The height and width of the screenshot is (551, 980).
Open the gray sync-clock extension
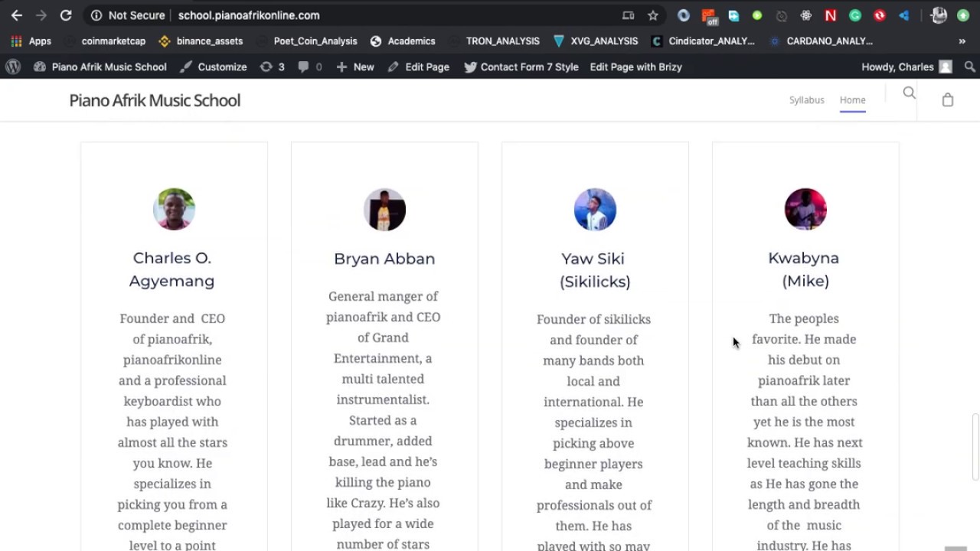tap(782, 15)
